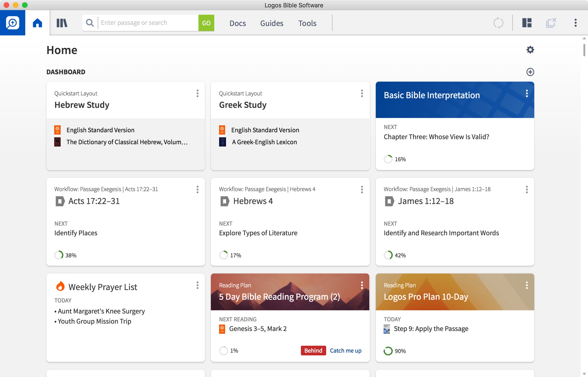
Task: Open the Library books icon
Action: coord(62,23)
